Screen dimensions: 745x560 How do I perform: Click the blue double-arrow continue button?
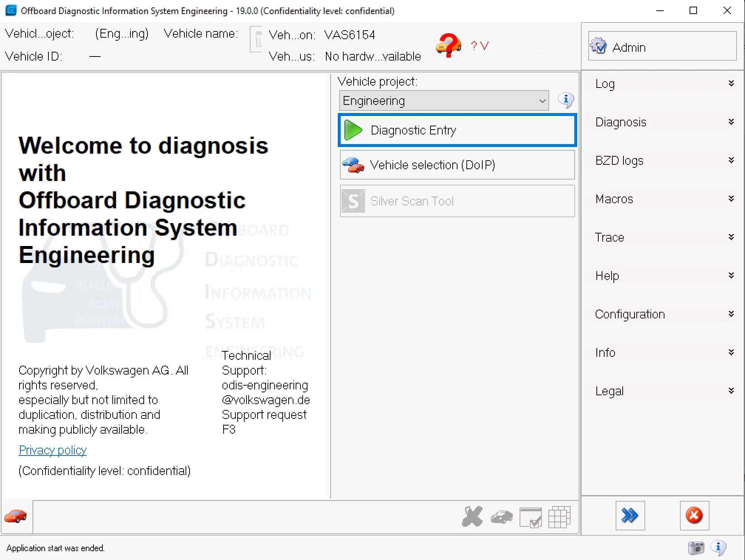[x=630, y=516]
